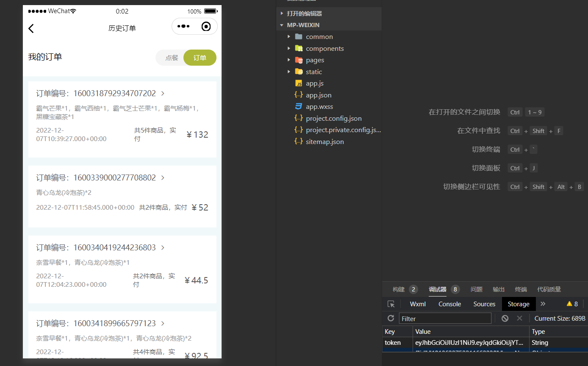588x366 pixels.
Task: Expand the static folder arrow
Action: click(x=289, y=72)
